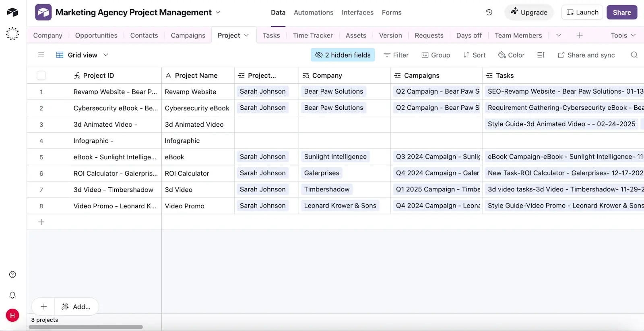Open the Contacts table tab
Screen dimensions: 644x331
[x=144, y=35]
